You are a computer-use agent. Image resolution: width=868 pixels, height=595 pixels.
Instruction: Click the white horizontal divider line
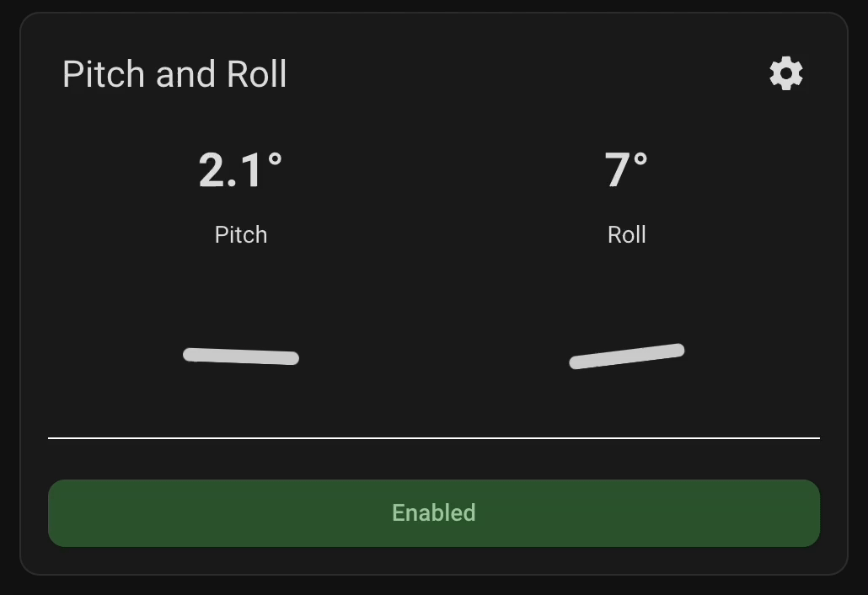[433, 438]
